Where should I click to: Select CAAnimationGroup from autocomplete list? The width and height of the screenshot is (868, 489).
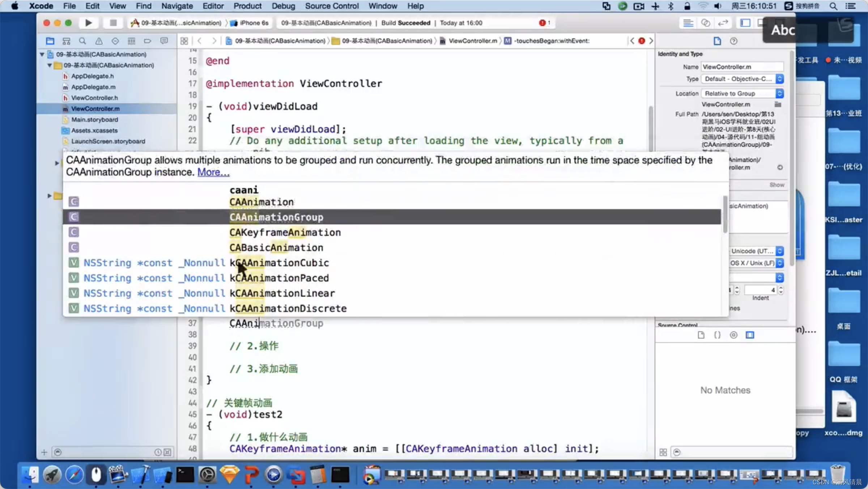(276, 217)
